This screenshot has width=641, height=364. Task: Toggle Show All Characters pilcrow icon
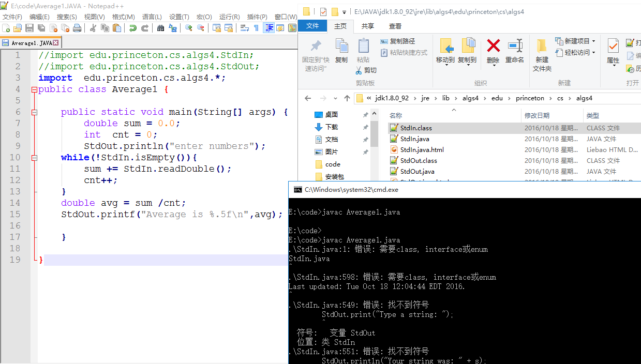(256, 28)
